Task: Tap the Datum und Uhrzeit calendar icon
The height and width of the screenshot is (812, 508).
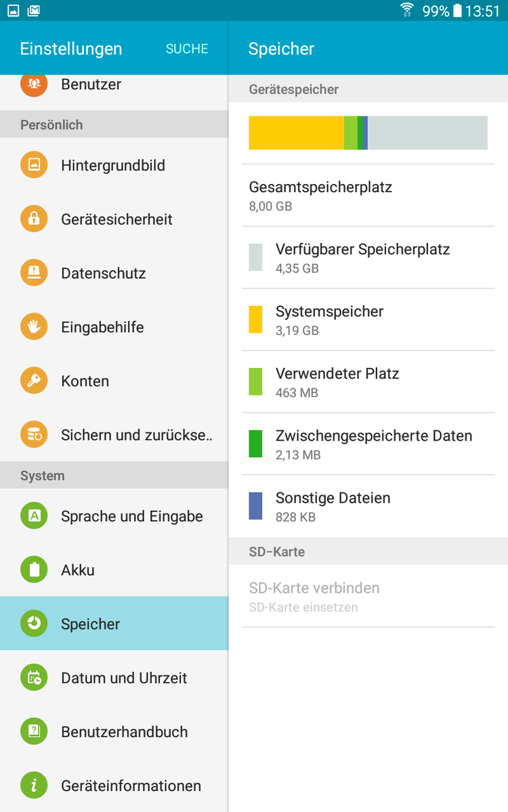Action: tap(34, 678)
